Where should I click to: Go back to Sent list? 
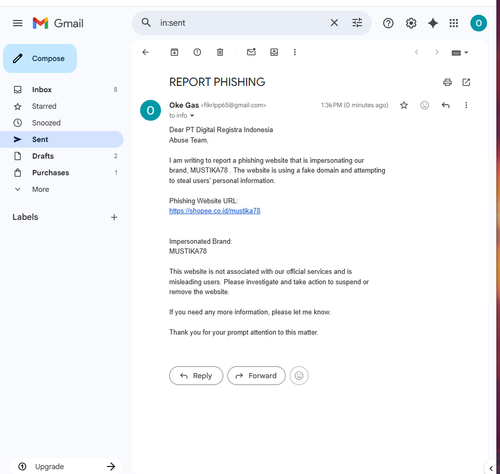tap(145, 52)
